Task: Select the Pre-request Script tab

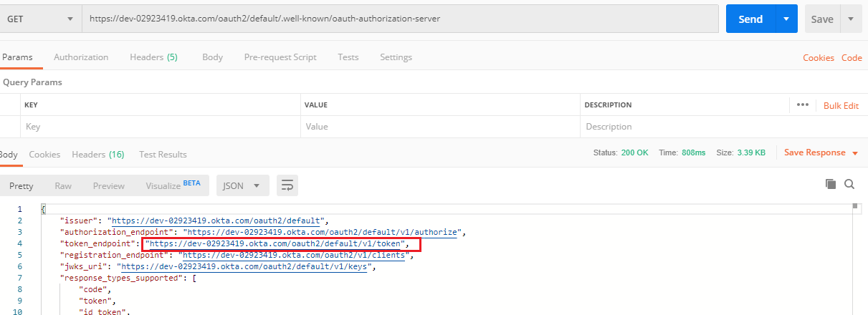Action: [280, 57]
